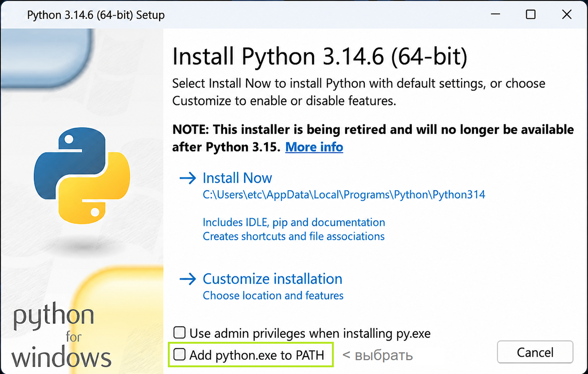Minimize the Python Setup window

[495, 15]
